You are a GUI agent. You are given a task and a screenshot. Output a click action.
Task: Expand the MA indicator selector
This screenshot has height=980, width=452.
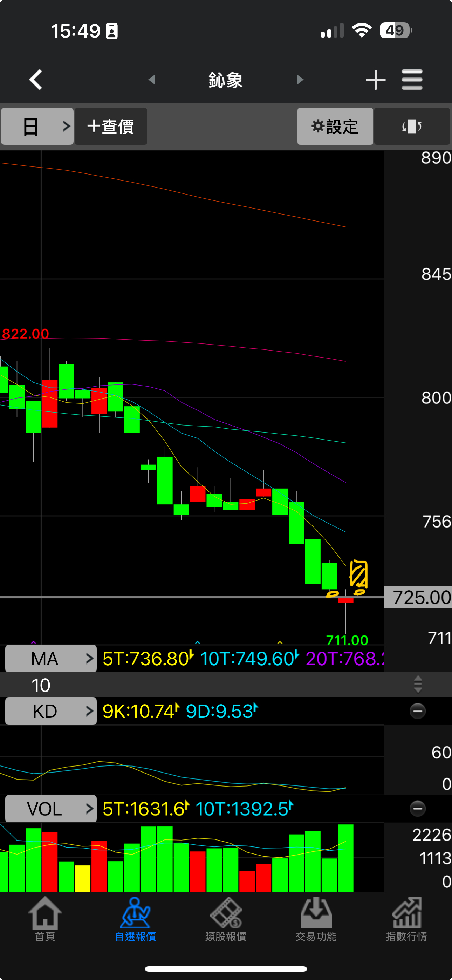point(50,659)
